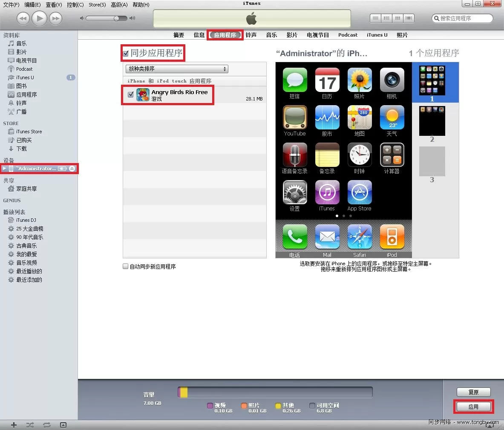Screen dimensions: 504x430
Task: Switch to the 电视节目 tab
Action: pyautogui.click(x=317, y=35)
